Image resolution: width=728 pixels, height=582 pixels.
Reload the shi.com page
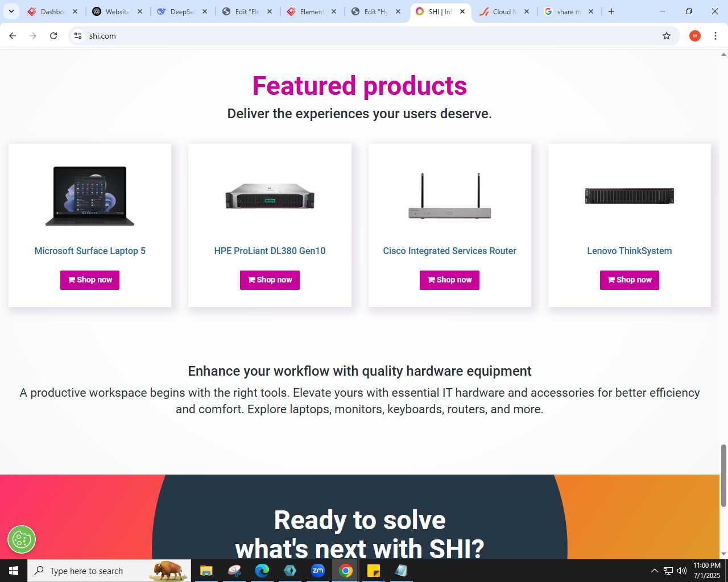pyautogui.click(x=53, y=36)
